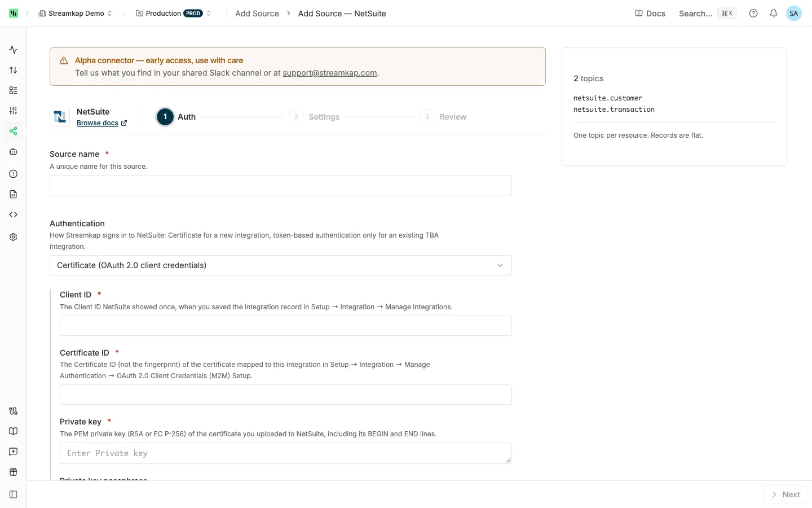Expand the Authentication method dropdown
Screen dimensions: 812x508
pyautogui.click(x=281, y=265)
